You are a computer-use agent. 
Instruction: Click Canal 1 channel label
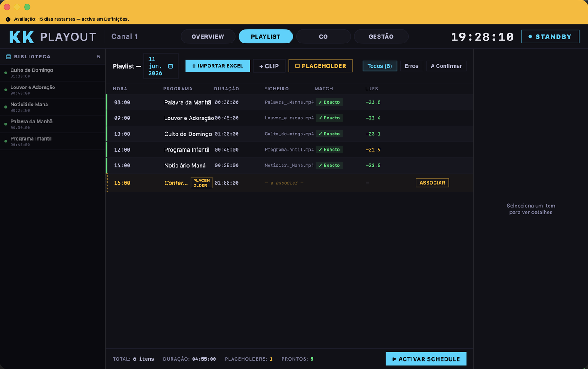point(125,36)
